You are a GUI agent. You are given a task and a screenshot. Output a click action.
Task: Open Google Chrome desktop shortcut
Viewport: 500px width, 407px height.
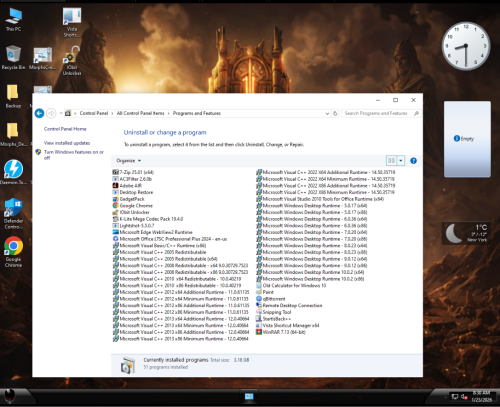13,252
